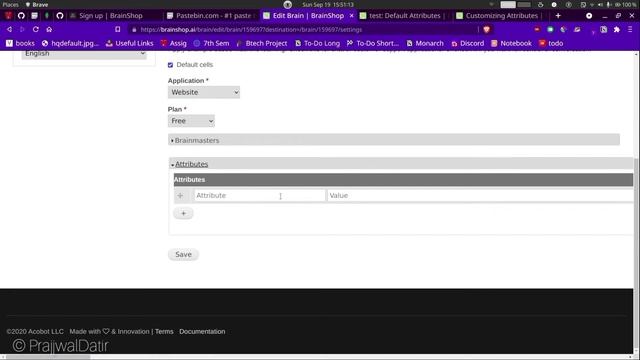Open the 7th Sem bookmark
This screenshot has width=640, height=360.
click(x=211, y=43)
